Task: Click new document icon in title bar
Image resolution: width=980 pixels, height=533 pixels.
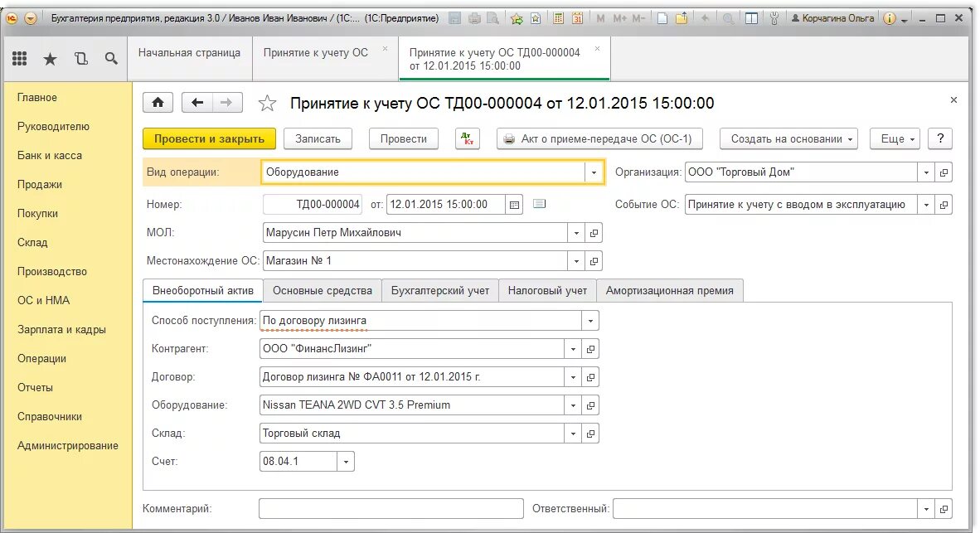Action: coord(662,18)
